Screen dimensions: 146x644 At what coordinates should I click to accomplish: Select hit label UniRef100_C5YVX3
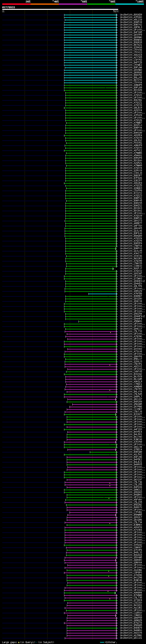click(x=131, y=53)
